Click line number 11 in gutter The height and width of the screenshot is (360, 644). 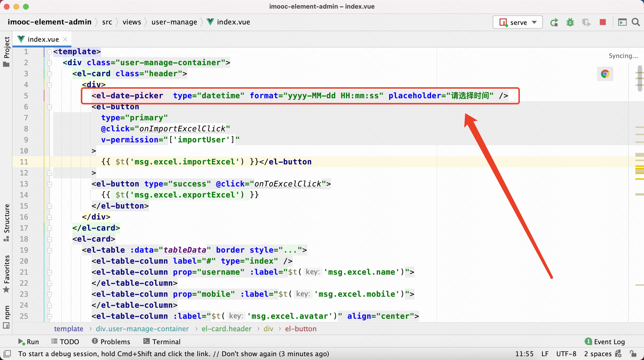24,162
